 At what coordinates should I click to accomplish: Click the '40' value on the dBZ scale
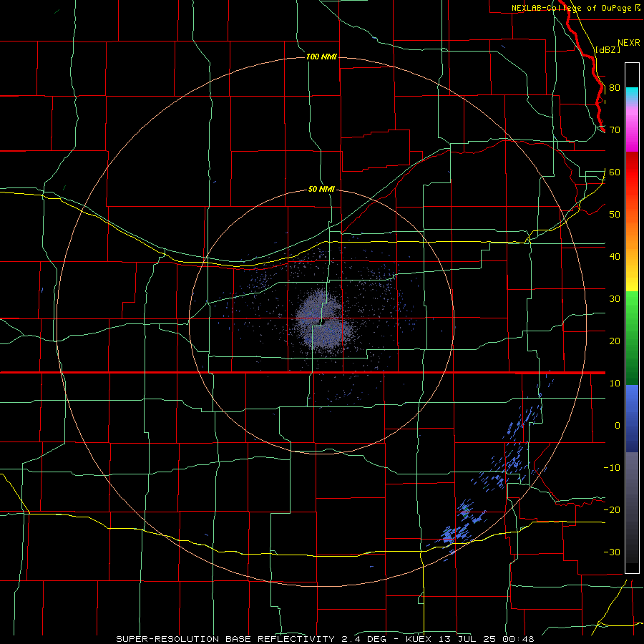pos(615,257)
